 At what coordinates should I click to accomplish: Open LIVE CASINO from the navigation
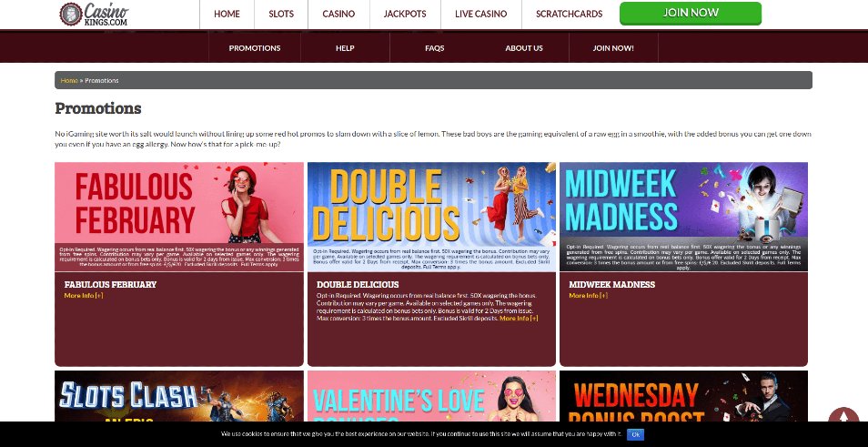click(x=481, y=14)
